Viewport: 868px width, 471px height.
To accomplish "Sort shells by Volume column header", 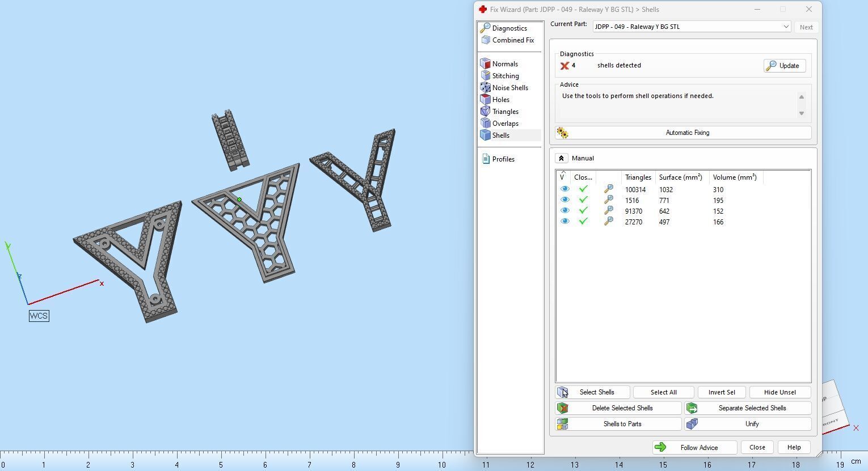I will click(735, 177).
